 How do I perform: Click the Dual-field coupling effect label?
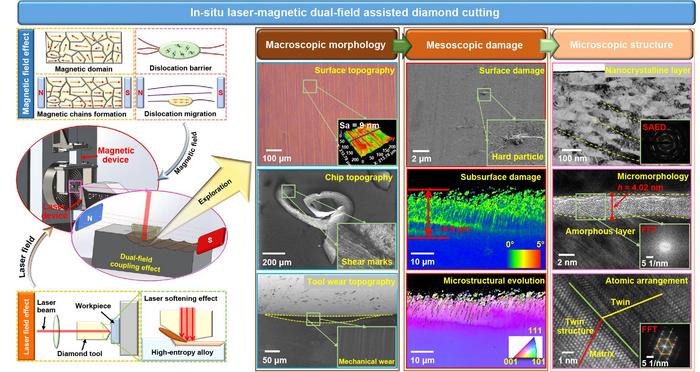[x=135, y=262]
